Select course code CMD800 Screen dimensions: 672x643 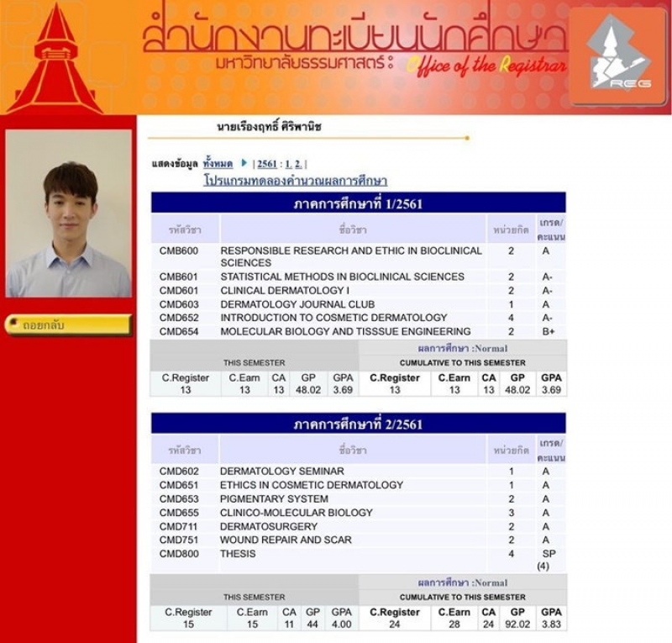point(179,554)
